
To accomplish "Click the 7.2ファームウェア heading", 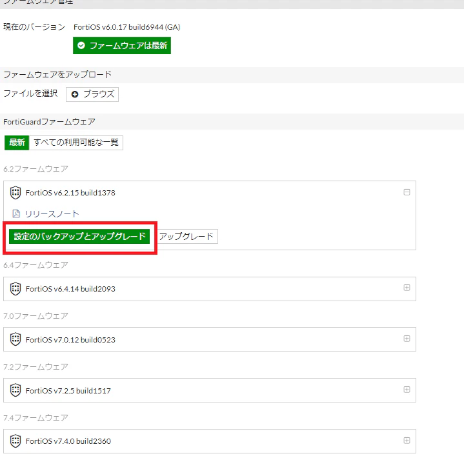I will [35, 367].
